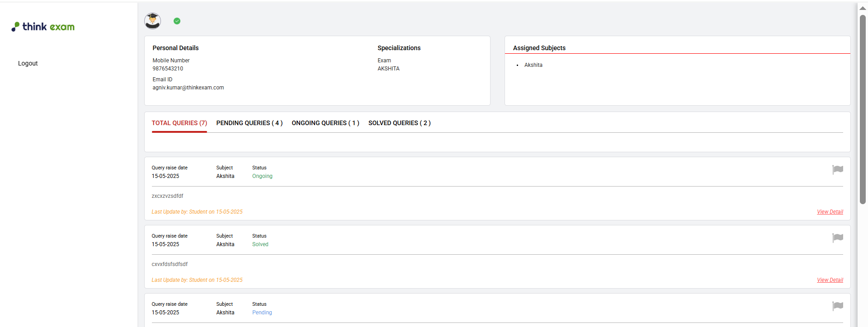Click the mobile number 9876543210

tap(168, 69)
